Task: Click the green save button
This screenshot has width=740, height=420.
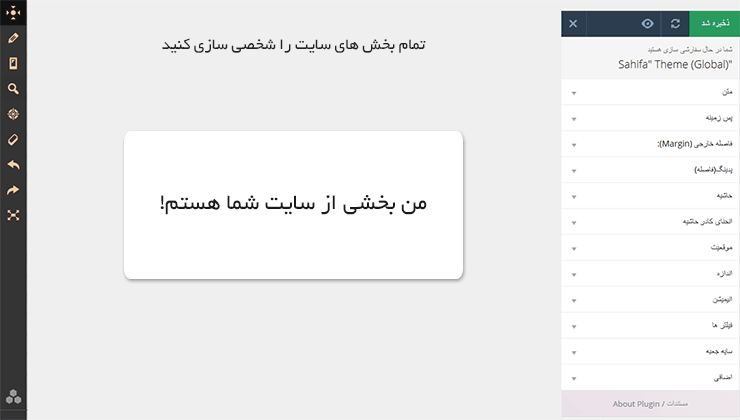Action: pyautogui.click(x=715, y=24)
